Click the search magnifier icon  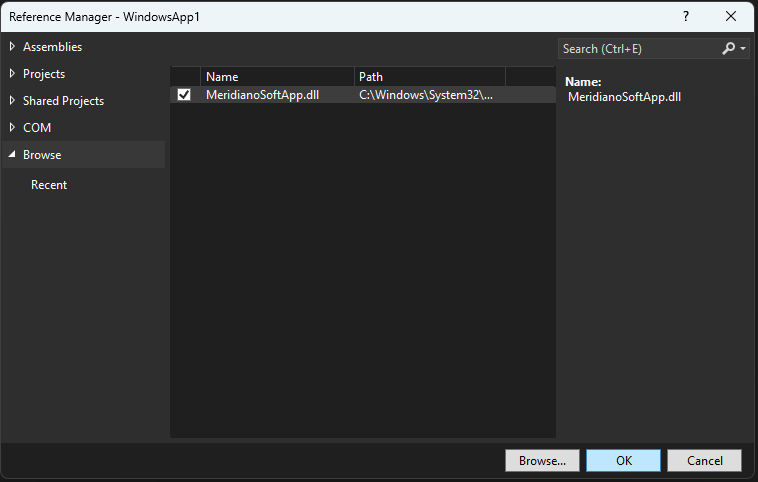728,48
